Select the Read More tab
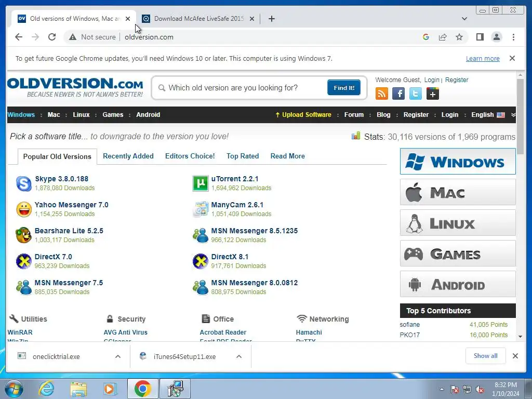 [x=287, y=156]
